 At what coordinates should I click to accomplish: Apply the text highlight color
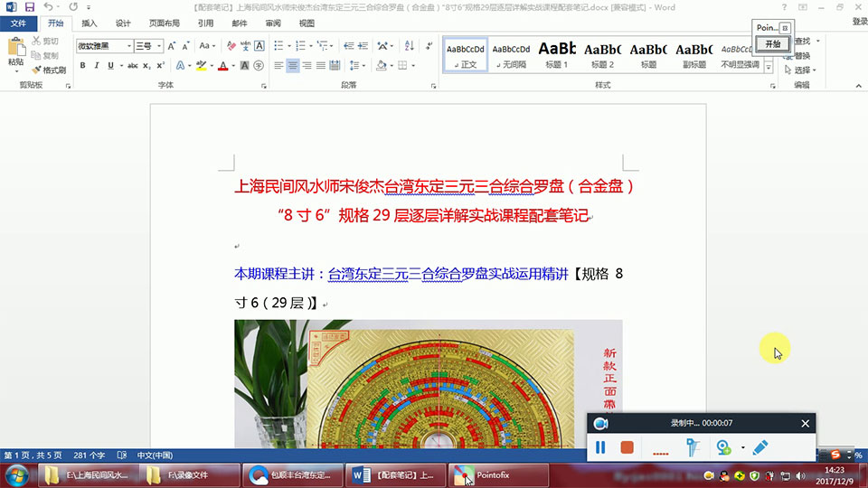(x=202, y=66)
